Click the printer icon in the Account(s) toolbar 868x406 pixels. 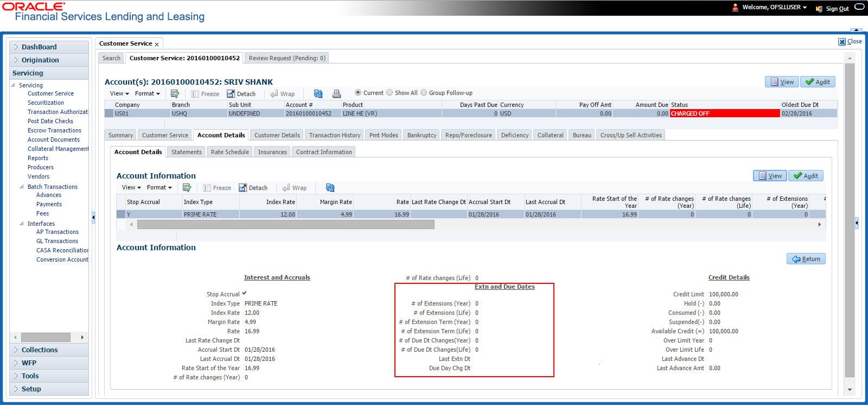336,93
